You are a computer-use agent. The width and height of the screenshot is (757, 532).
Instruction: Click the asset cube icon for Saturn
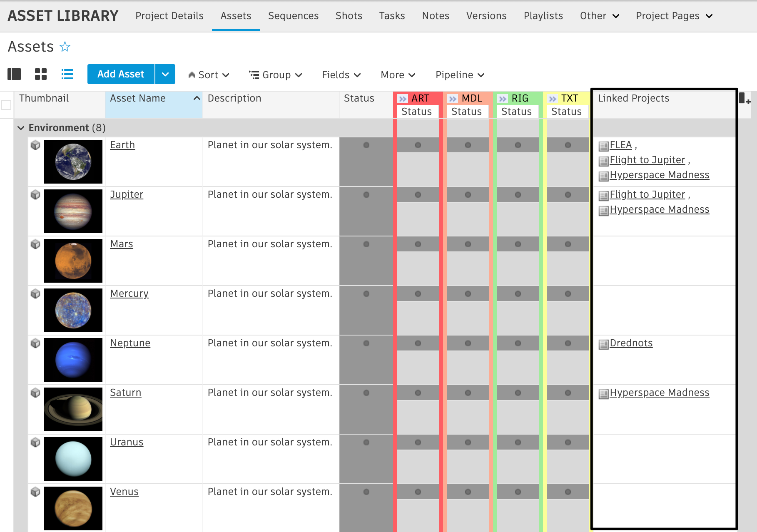coord(36,393)
